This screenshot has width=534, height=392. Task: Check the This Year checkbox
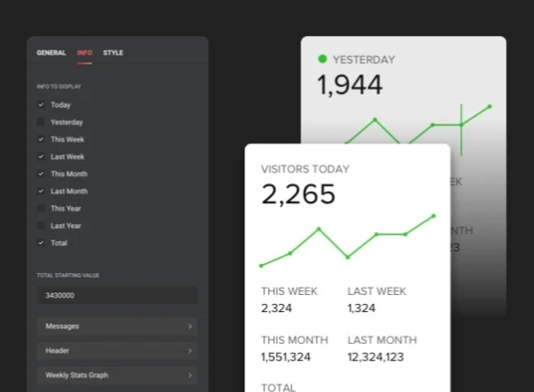click(41, 209)
